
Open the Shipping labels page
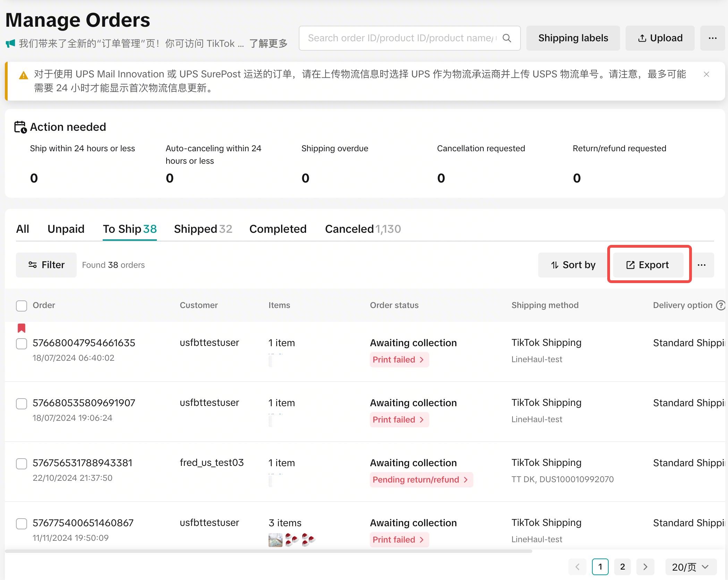click(x=573, y=38)
